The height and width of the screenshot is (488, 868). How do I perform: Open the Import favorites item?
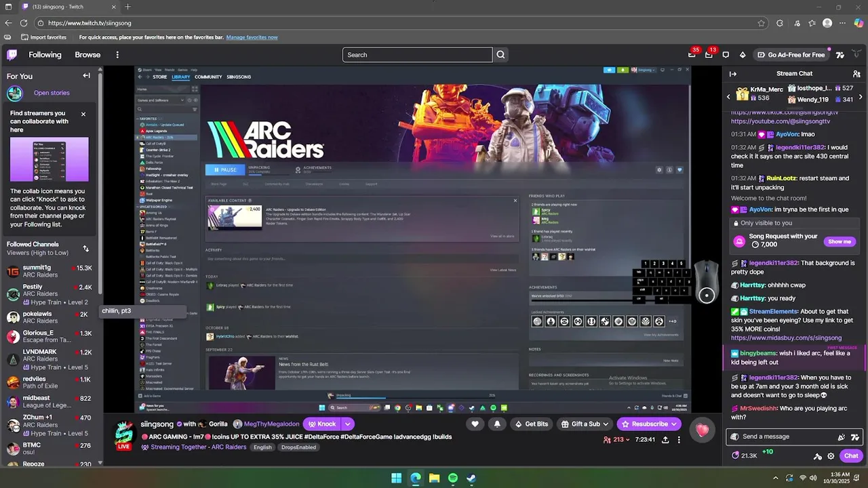44,37
